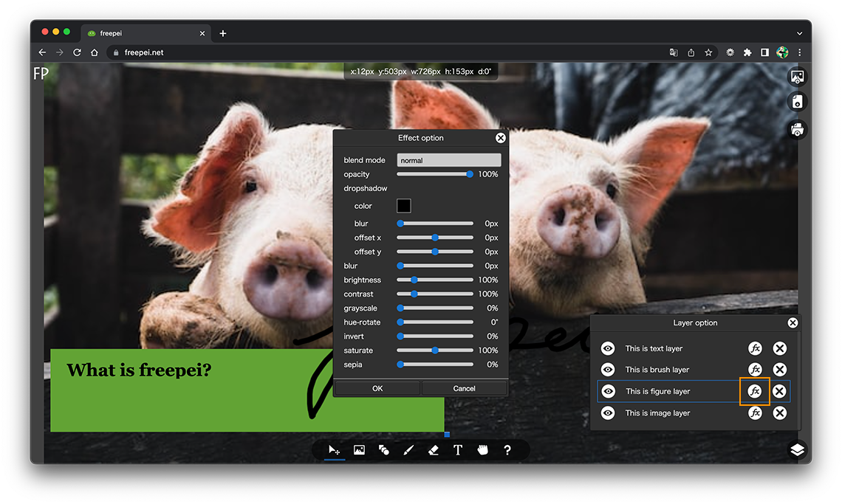Reload the freepei.net page
842x504 pixels.
click(77, 52)
